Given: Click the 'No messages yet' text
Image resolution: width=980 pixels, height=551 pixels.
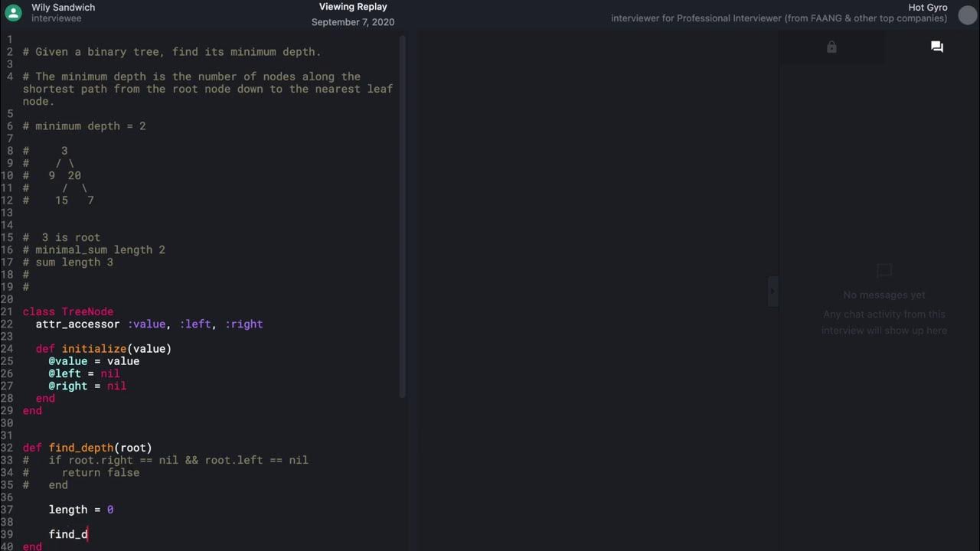Looking at the screenshot, I should pyautogui.click(x=884, y=295).
